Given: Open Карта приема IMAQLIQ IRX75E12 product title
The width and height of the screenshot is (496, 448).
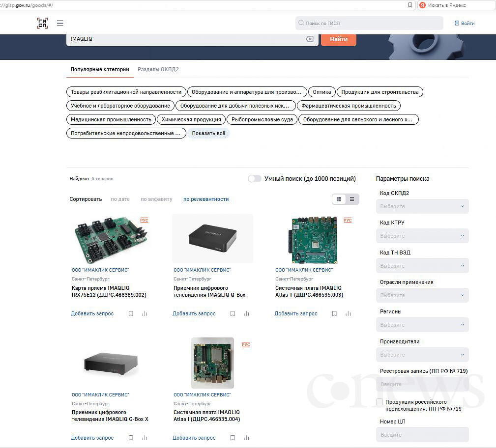Looking at the screenshot, I should click(x=109, y=291).
